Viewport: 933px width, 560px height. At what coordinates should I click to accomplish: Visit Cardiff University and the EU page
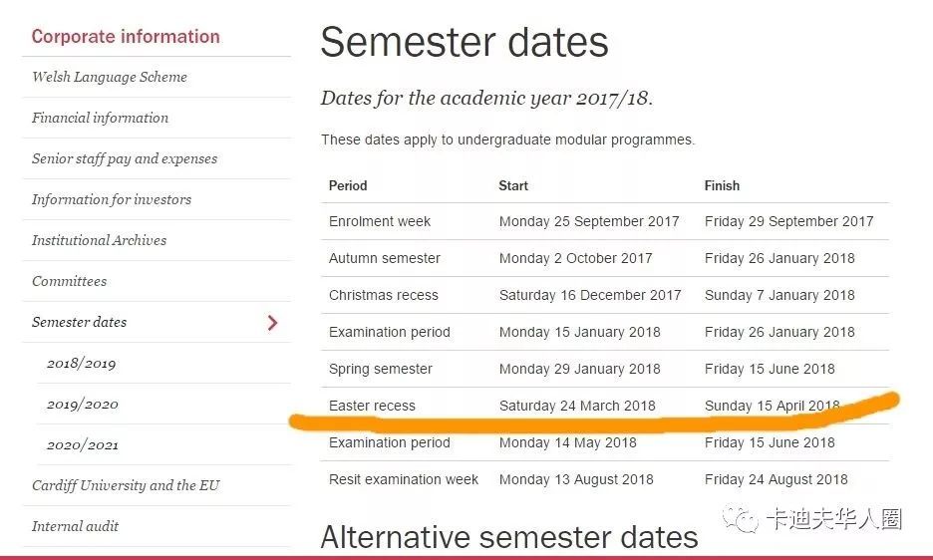point(126,485)
